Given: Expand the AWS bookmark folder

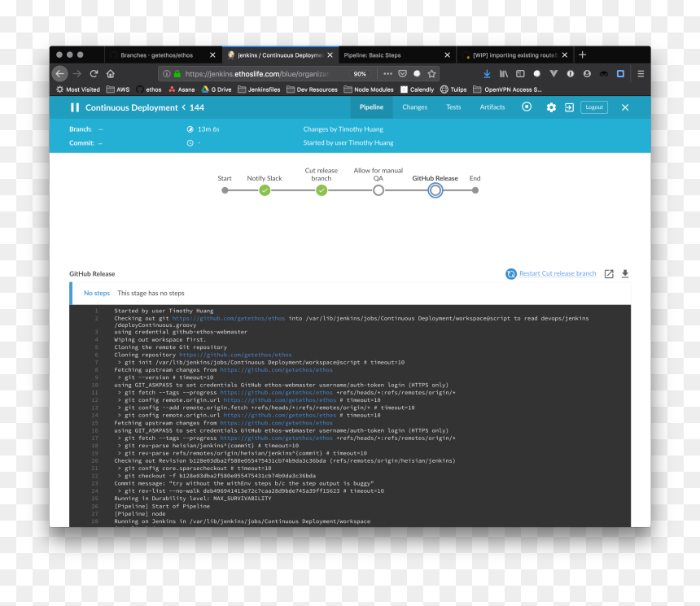Looking at the screenshot, I should click(x=118, y=89).
